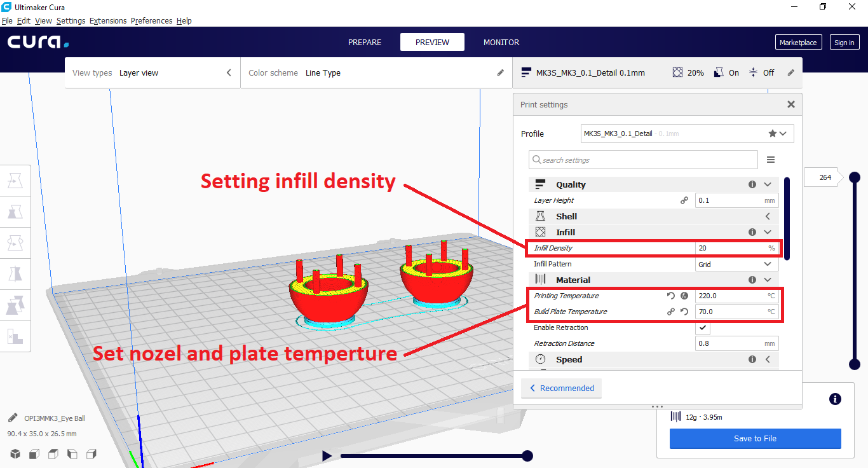Switch to the MONITOR stage tab

tap(501, 42)
